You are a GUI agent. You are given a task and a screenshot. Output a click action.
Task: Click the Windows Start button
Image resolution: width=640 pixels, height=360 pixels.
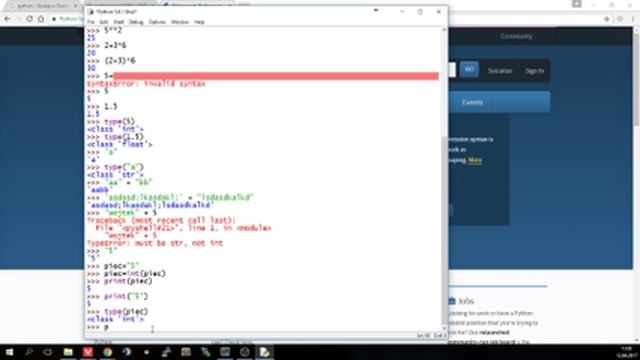(x=9, y=352)
